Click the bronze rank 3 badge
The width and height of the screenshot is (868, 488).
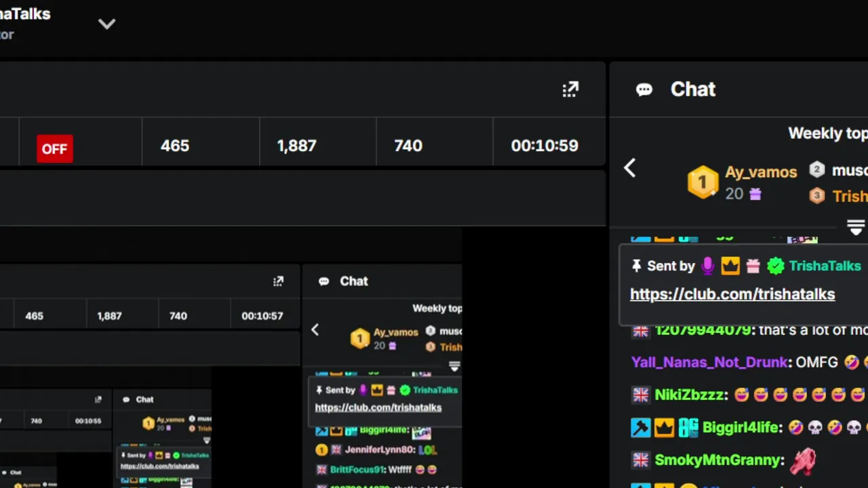coord(817,196)
